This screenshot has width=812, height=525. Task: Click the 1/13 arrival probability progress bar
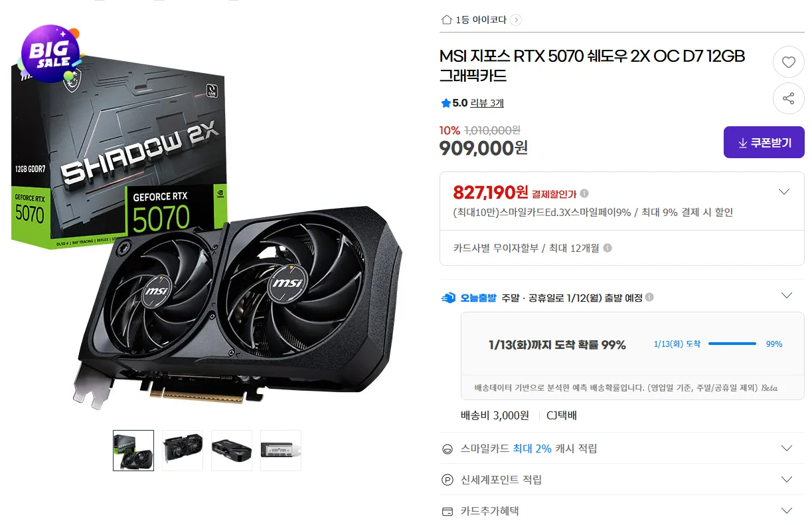732,344
